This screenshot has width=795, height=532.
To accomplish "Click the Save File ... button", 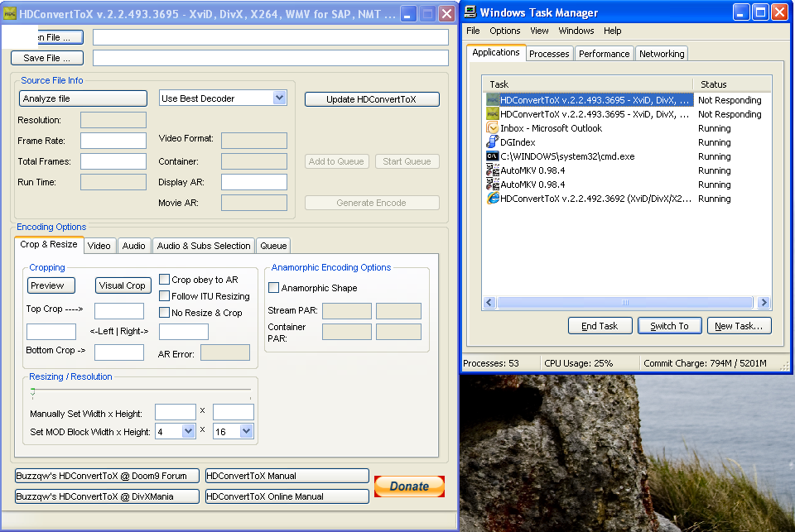I will 47,58.
